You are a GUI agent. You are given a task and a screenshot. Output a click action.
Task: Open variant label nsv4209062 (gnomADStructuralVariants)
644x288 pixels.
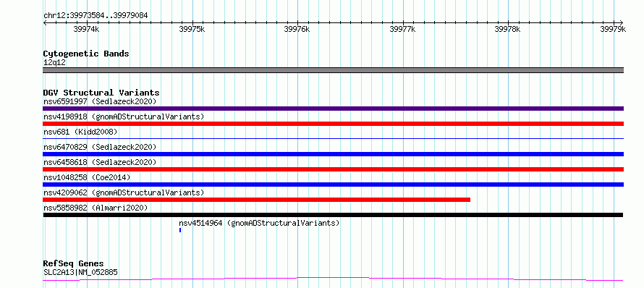click(x=124, y=192)
